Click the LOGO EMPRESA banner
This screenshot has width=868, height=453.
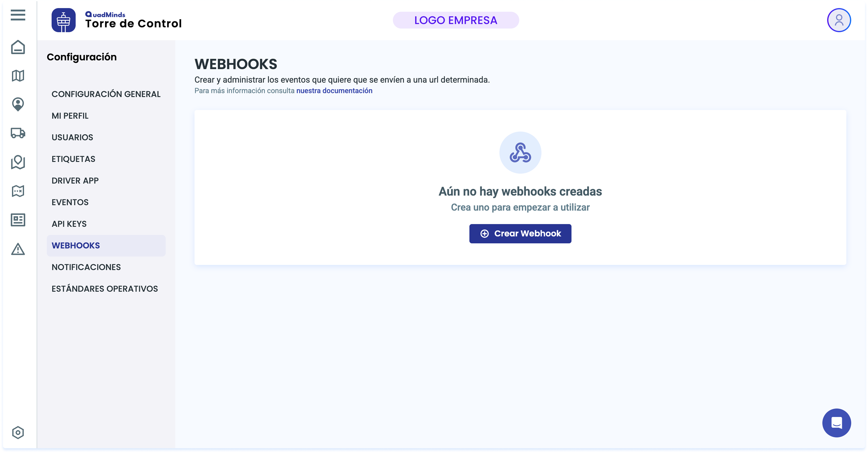click(456, 20)
